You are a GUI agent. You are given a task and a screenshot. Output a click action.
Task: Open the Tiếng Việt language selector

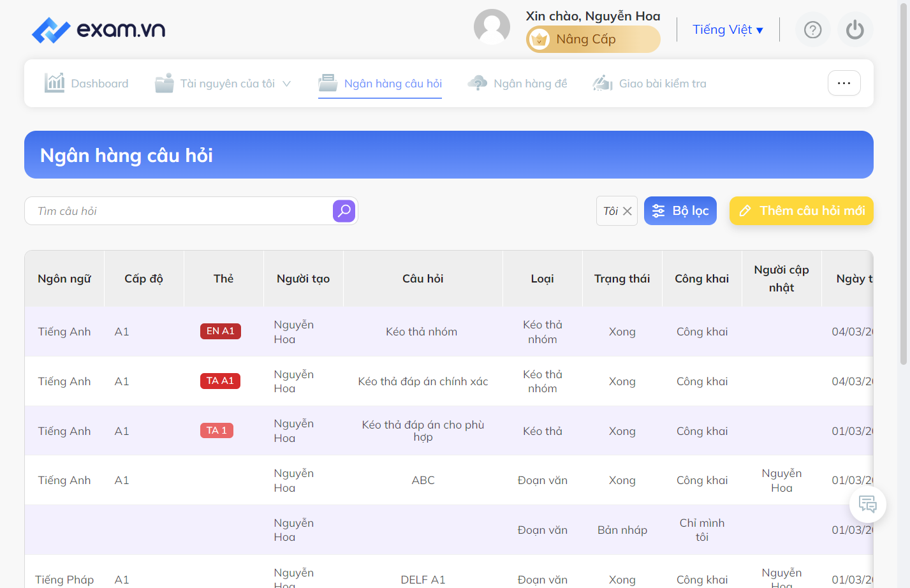click(728, 29)
